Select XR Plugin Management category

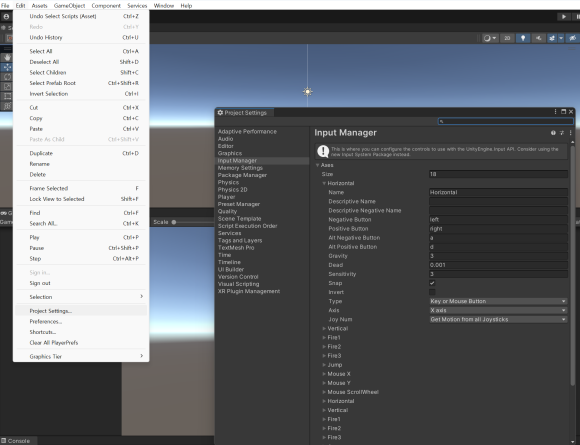(249, 291)
